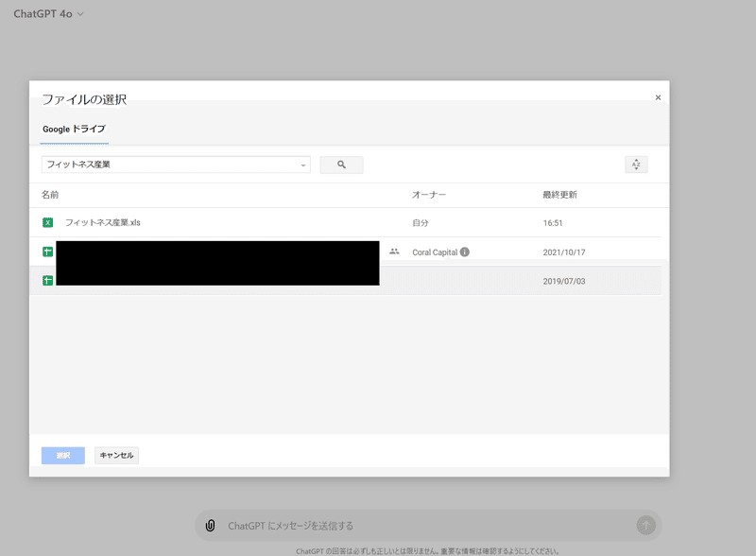This screenshot has width=756, height=556.
Task: Open the ChatGPT 4o model dropdown
Action: point(49,14)
